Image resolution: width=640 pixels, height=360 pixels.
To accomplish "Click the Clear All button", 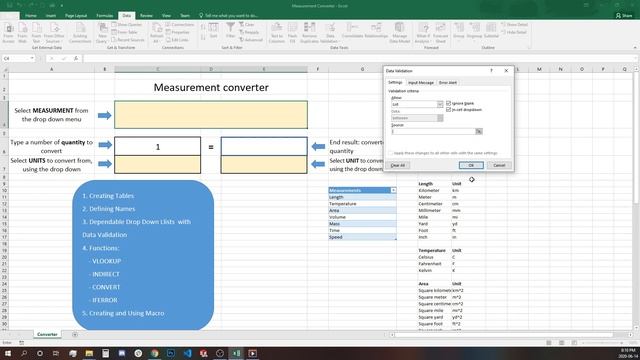I will click(398, 165).
